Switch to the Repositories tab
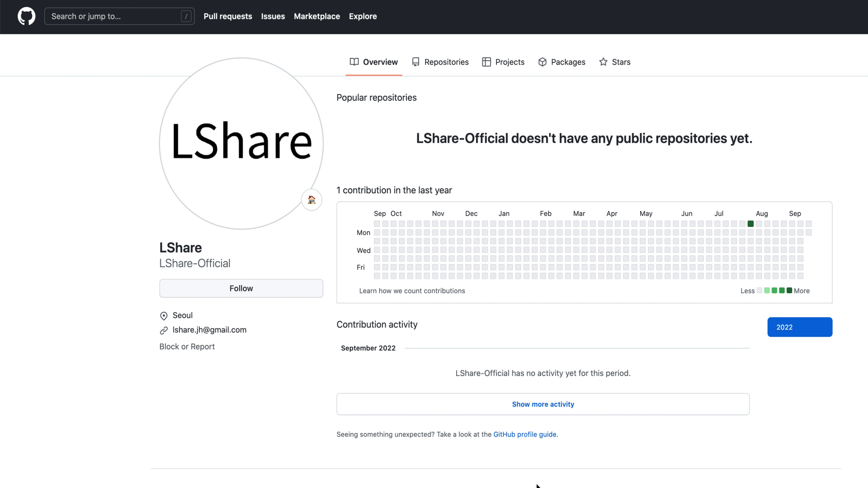This screenshot has width=868, height=488. (x=440, y=62)
